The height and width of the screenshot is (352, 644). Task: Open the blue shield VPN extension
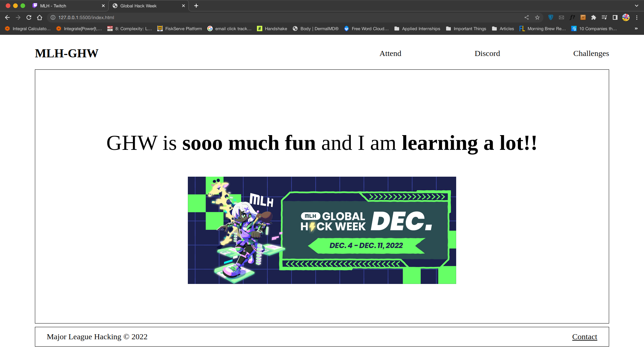(x=551, y=17)
